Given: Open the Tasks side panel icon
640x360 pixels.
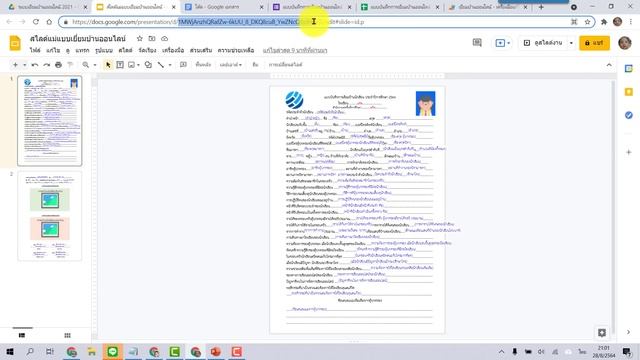Looking at the screenshot, I should point(629,115).
